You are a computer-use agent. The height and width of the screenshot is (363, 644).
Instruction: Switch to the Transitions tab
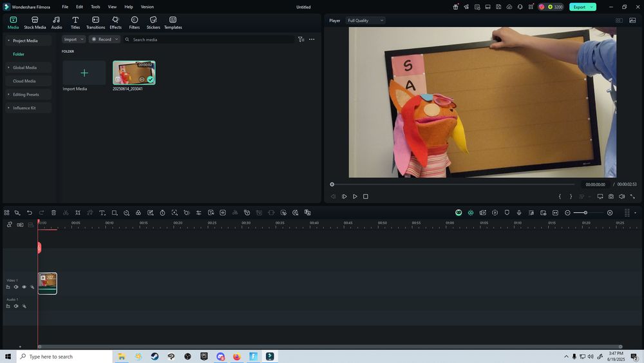tap(95, 23)
